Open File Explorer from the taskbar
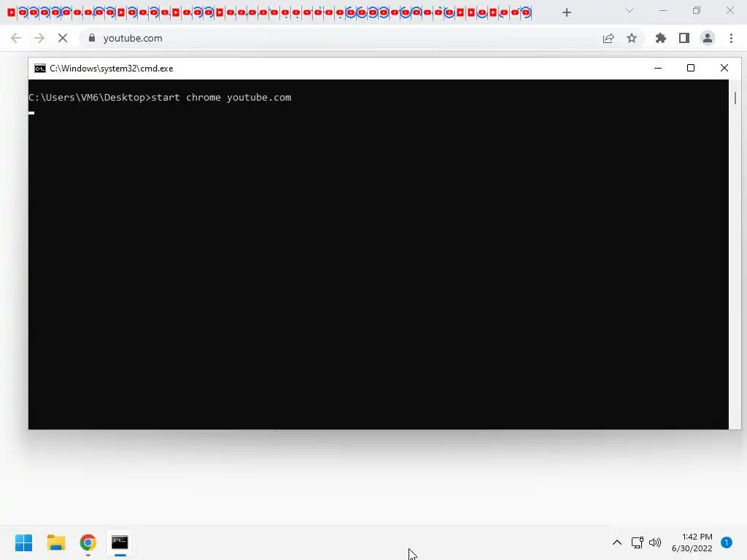747x560 pixels. [55, 542]
